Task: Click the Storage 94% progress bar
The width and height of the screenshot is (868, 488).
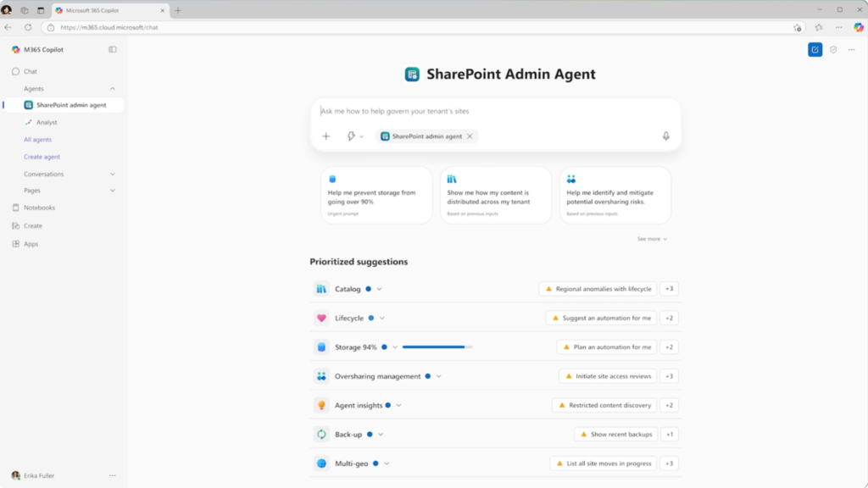Action: (x=437, y=347)
